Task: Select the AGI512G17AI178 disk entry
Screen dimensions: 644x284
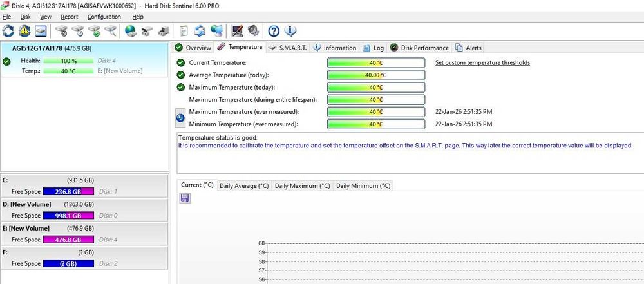Action: (x=84, y=59)
